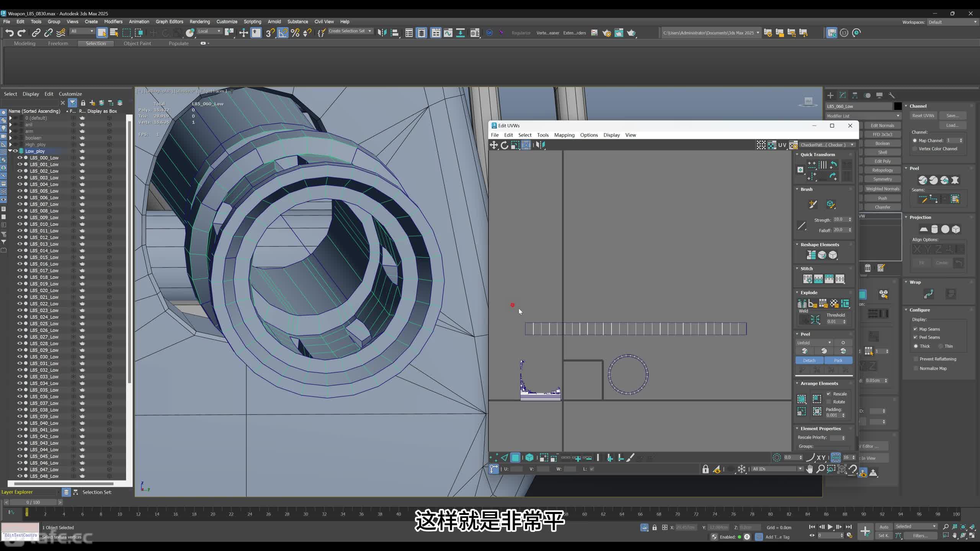Viewport: 980px width, 551px height.
Task: Open Mapping menu in Edit UVWs
Action: coord(564,135)
